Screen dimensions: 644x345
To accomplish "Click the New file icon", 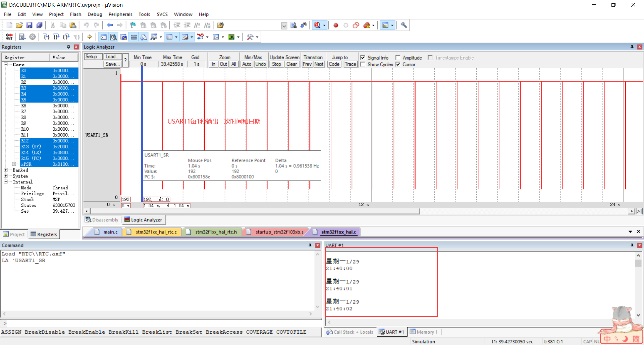I will pyautogui.click(x=9, y=25).
